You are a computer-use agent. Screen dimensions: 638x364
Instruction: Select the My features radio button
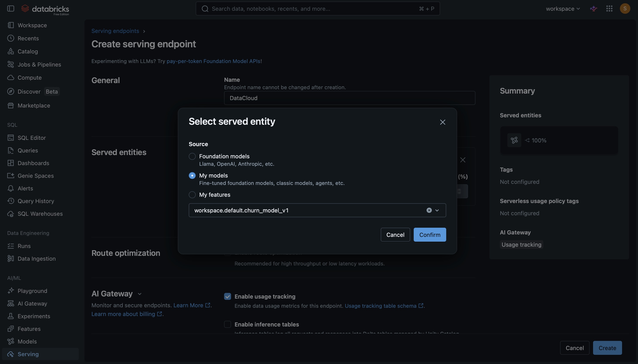coord(192,195)
